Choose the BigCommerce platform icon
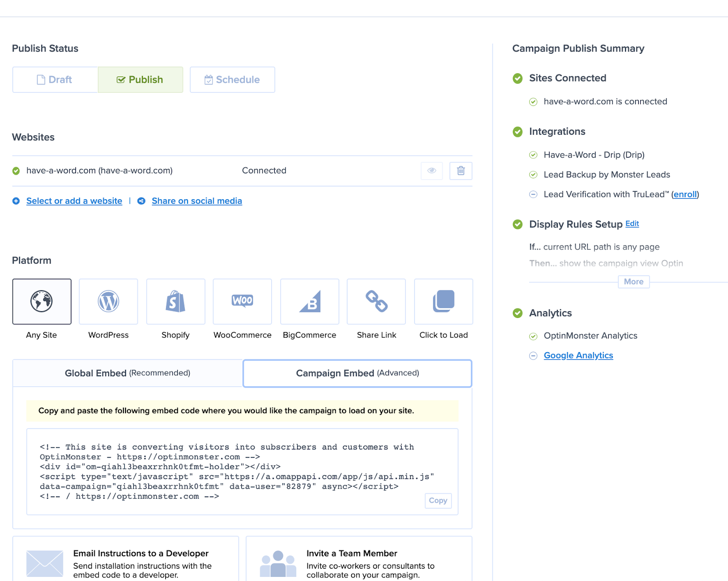728x581 pixels. (x=310, y=302)
